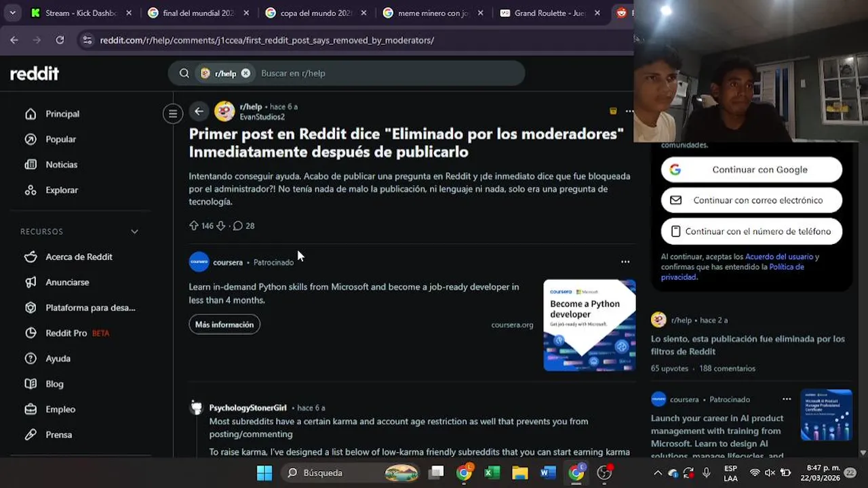Viewport: 868px width, 488px height.
Task: Open the Prensa link
Action: (x=58, y=434)
